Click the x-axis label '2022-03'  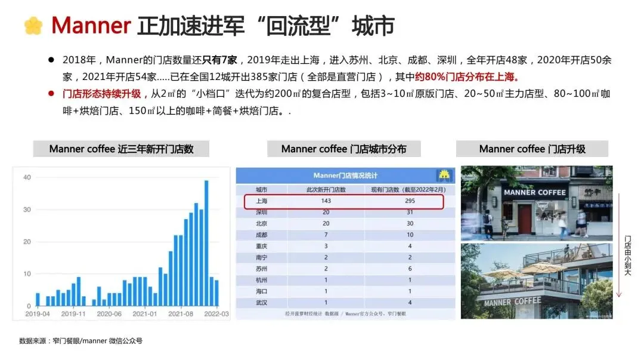(216, 313)
